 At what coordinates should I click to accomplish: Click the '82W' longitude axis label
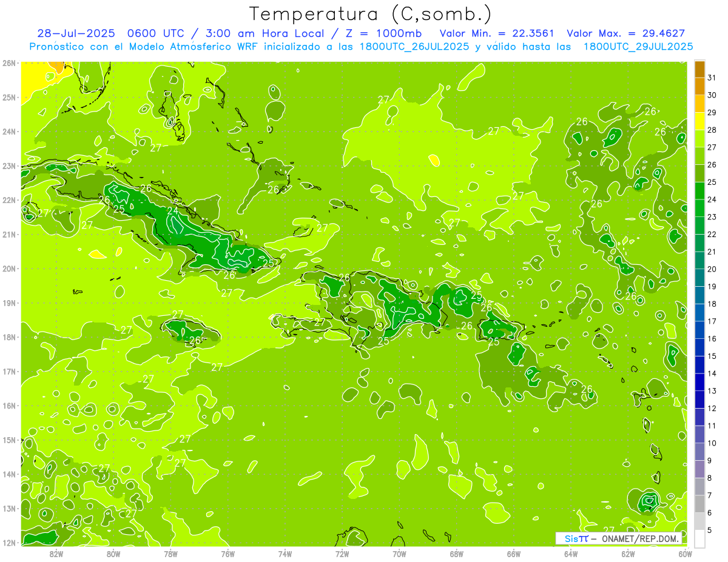click(56, 554)
